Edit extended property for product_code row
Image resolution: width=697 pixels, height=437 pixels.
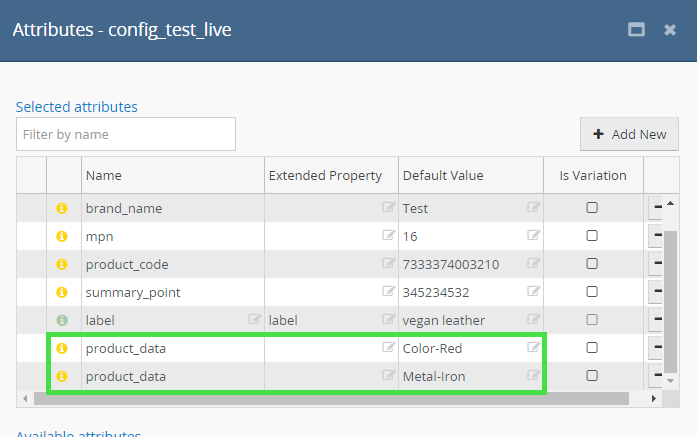[x=388, y=264]
